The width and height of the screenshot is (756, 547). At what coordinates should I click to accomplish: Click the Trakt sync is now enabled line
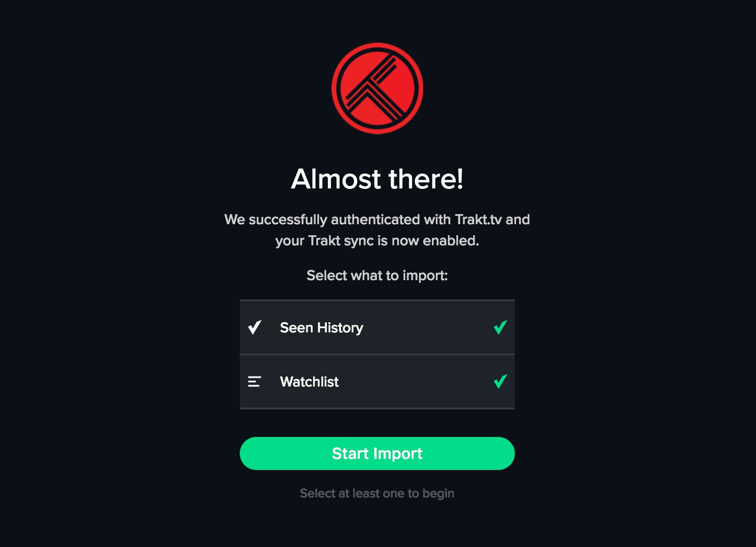[377, 241]
